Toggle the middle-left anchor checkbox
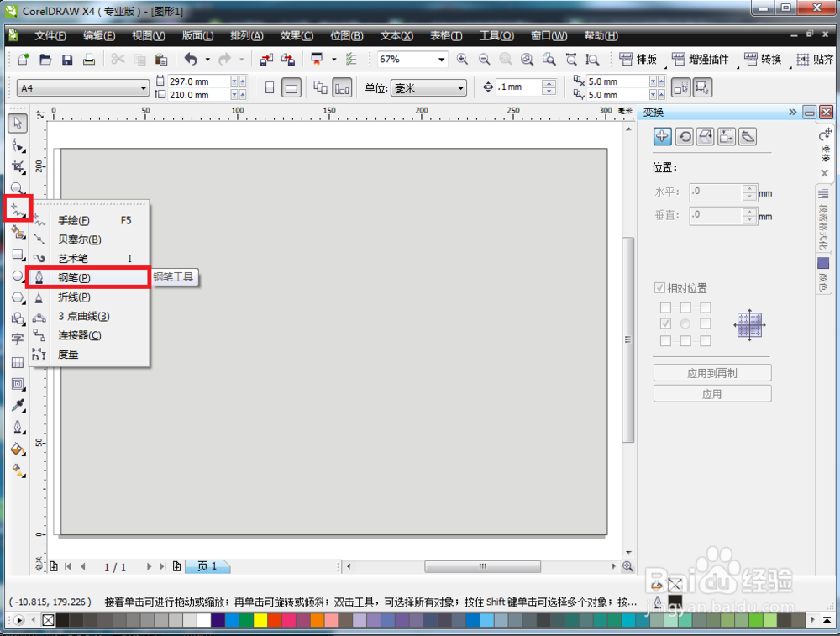 665,323
